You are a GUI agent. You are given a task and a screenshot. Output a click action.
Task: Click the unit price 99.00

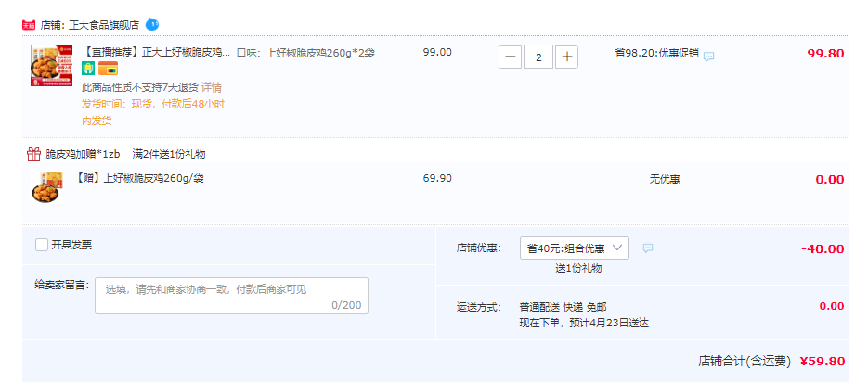tap(437, 53)
